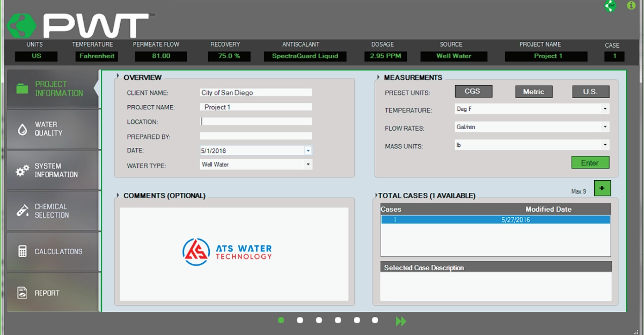Click the green fast-forward arrows icon
Screen dimensions: 644x335
pyautogui.click(x=401, y=321)
